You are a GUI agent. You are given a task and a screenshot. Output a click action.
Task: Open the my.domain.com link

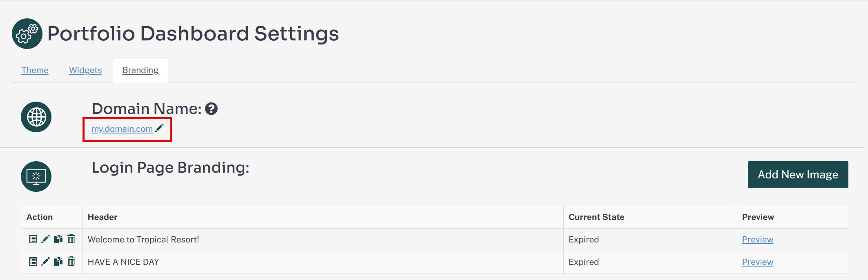point(122,129)
